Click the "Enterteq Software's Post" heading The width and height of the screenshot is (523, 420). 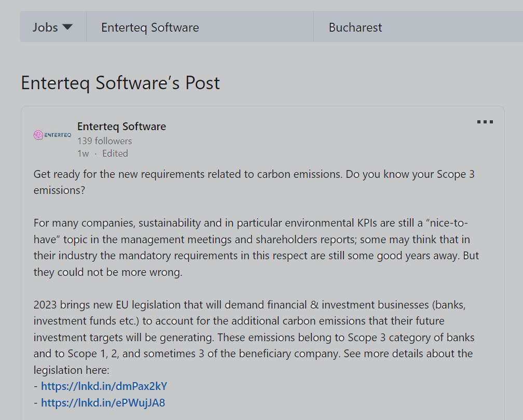click(x=120, y=82)
